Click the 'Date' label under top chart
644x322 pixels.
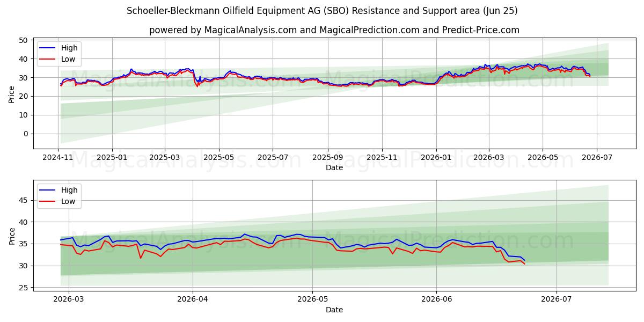click(334, 167)
